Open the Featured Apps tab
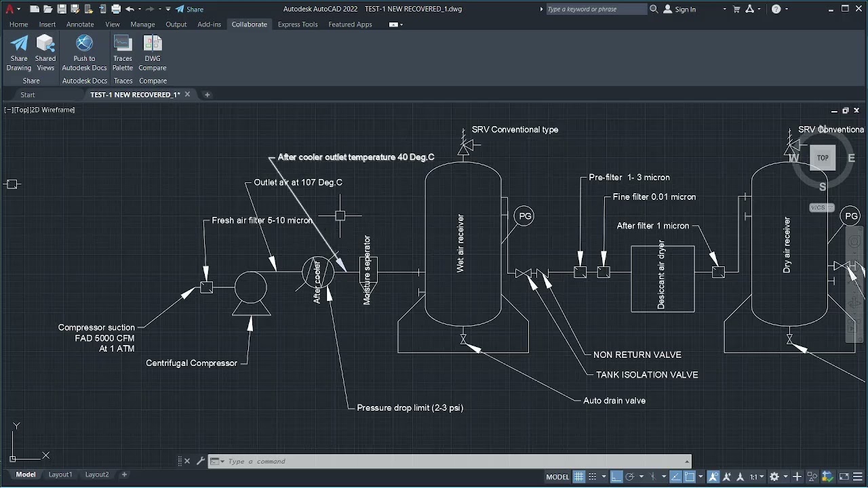Viewport: 868px width, 488px height. pyautogui.click(x=350, y=24)
